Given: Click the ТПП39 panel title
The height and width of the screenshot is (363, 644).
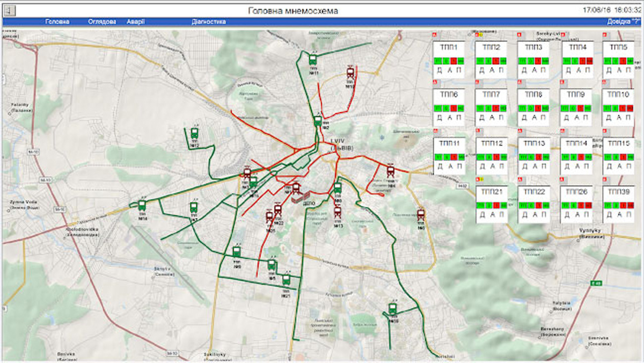Looking at the screenshot, I should click(x=618, y=192).
